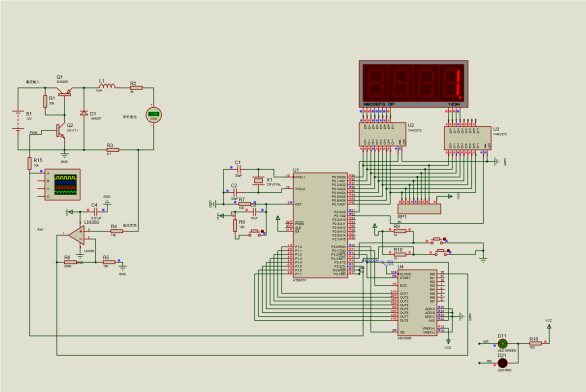The height and width of the screenshot is (392, 586).
Task: Select the U2 74HC573 latch
Action: coord(383,134)
